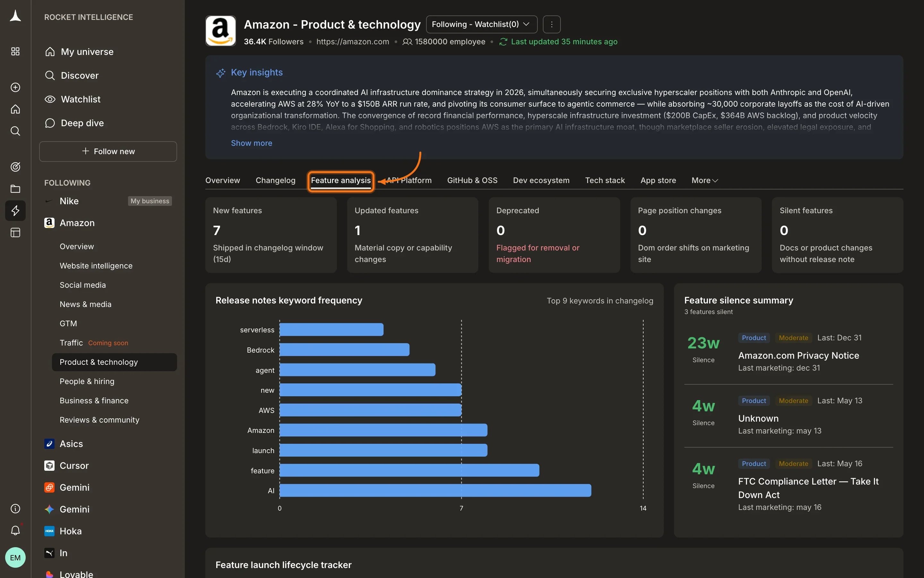924x578 pixels.
Task: Click the Cursor logo icon
Action: coord(49,466)
